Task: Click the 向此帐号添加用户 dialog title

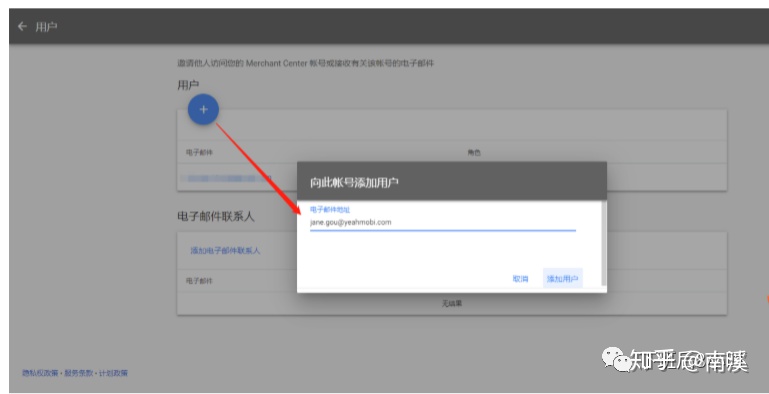Action: point(354,183)
